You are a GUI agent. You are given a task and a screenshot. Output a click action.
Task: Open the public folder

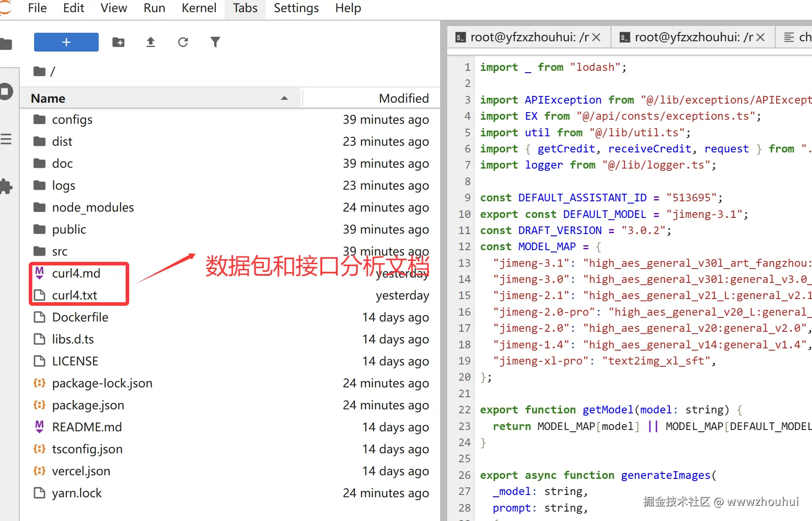click(x=230, y=230)
